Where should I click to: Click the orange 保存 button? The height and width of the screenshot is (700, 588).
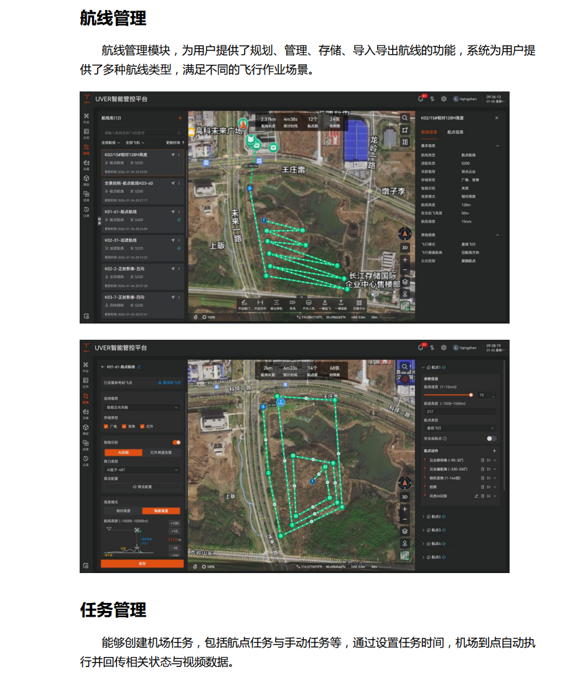tap(142, 564)
